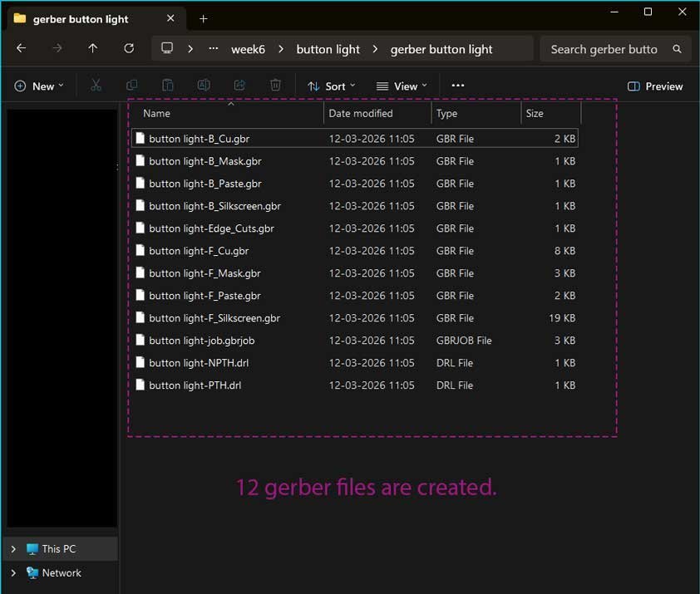Paste from clipboard using toolbar icon
This screenshot has height=594, width=700.
tap(168, 85)
